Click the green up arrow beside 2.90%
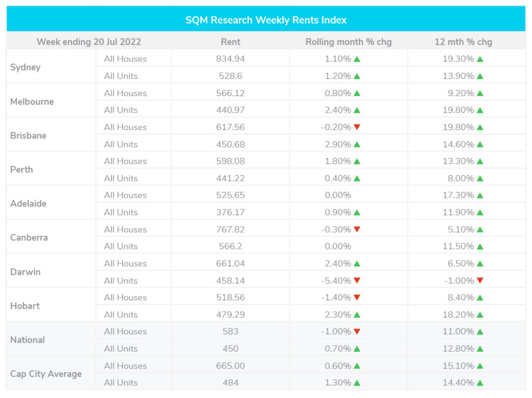532x398 pixels. (357, 145)
